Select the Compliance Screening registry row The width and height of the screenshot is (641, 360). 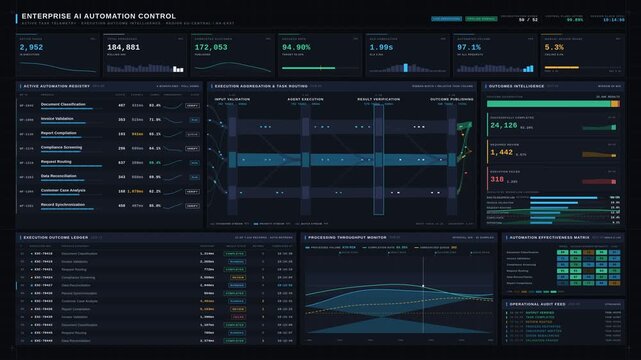[109, 148]
